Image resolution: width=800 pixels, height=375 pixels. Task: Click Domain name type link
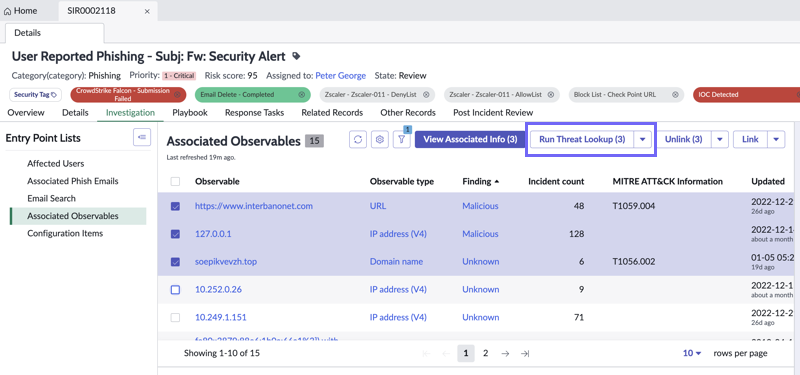coord(396,262)
